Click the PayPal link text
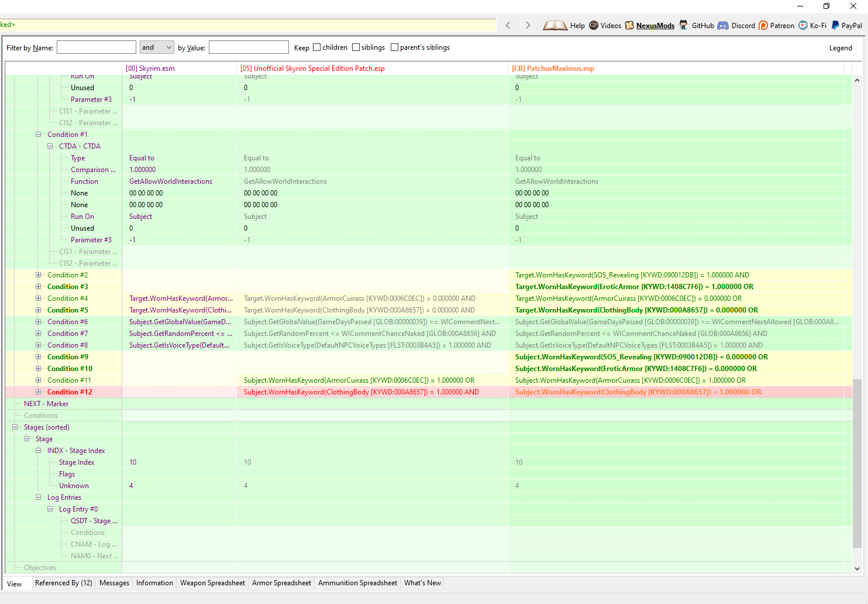Viewport: 868px width, 604px height. (852, 26)
